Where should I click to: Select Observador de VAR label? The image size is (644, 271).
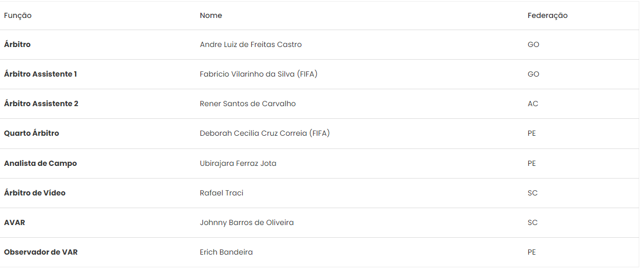click(41, 253)
